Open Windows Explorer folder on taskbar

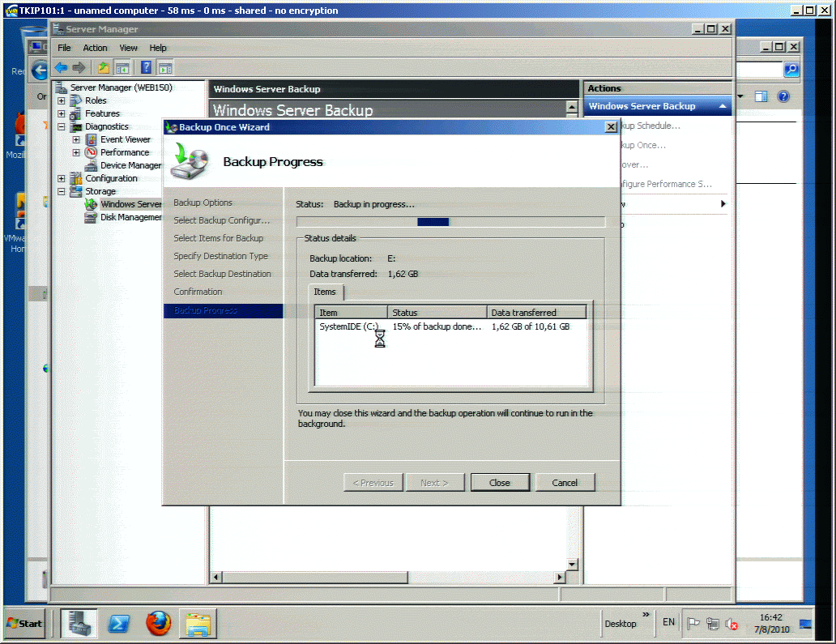(x=198, y=623)
